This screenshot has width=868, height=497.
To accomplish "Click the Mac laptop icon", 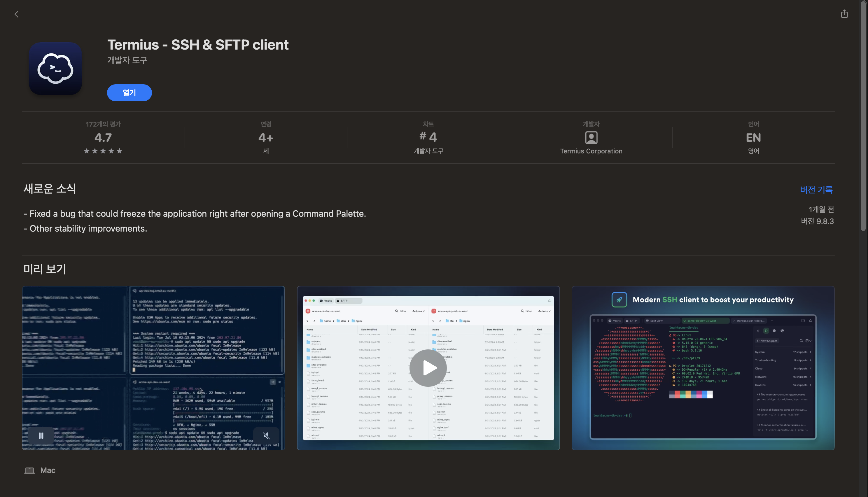I will [x=29, y=470].
